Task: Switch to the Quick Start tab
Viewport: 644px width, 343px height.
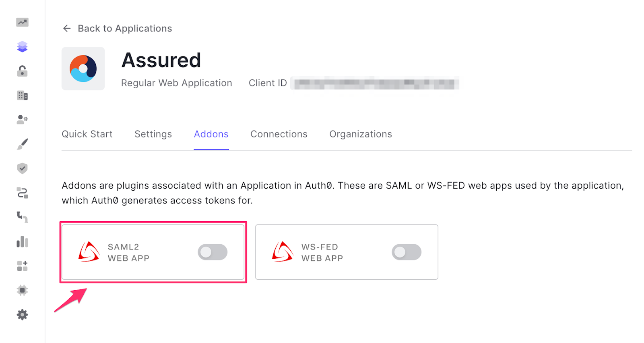Action: click(x=87, y=134)
